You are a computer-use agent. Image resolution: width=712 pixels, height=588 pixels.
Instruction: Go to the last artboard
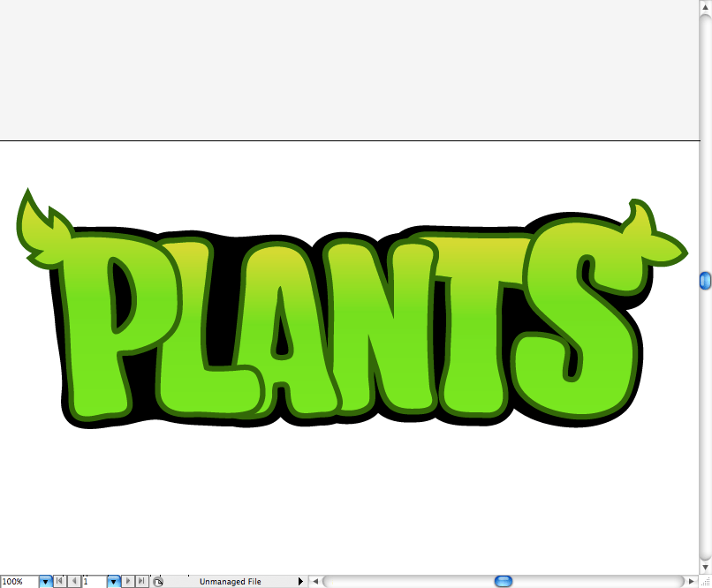click(141, 581)
